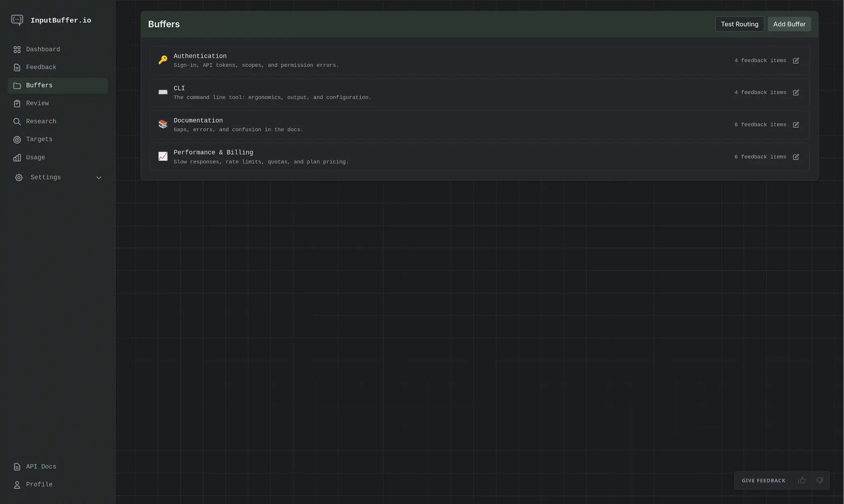Click "6 feedback items" on Documentation row
Image resolution: width=844 pixels, height=504 pixels.
(760, 125)
